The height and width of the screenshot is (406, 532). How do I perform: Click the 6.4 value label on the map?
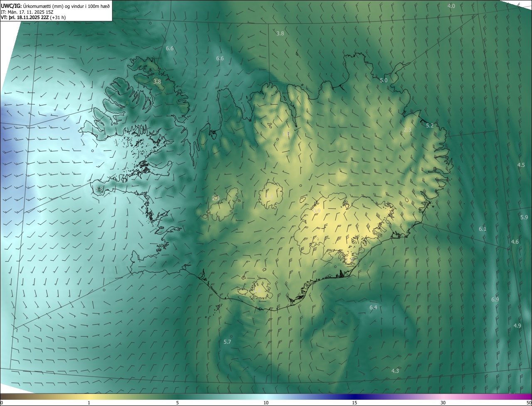tap(373, 307)
